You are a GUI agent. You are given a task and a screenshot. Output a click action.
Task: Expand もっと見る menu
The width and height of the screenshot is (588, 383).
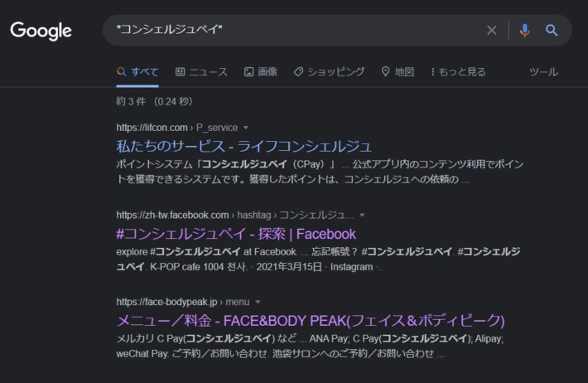(x=458, y=72)
